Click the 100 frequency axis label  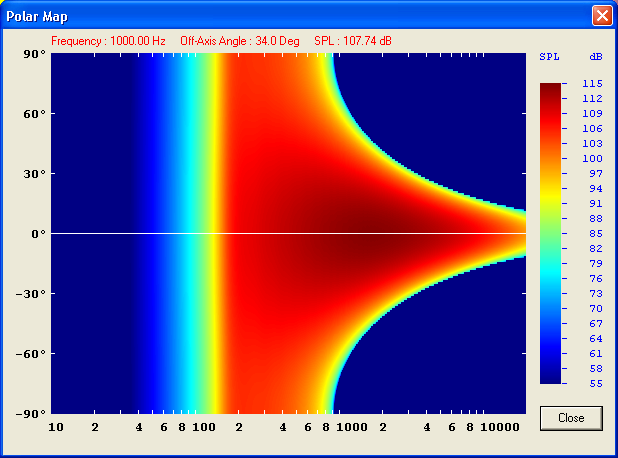pos(204,427)
